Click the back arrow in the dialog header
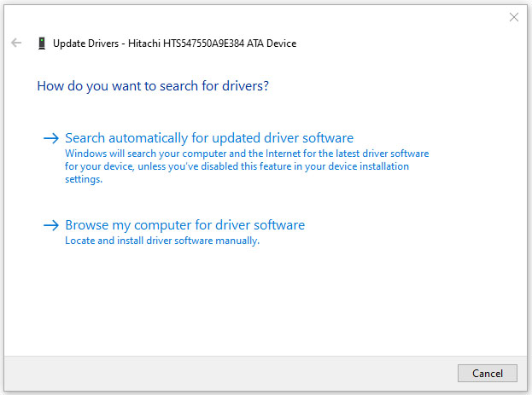 (16, 43)
